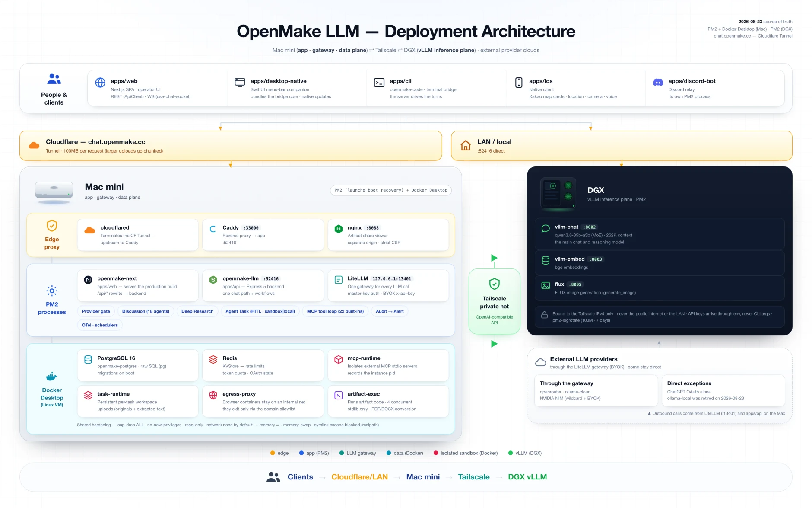Click Mac mini in the bottom flow bar
Image resolution: width=812 pixels, height=508 pixels.
[x=423, y=477]
